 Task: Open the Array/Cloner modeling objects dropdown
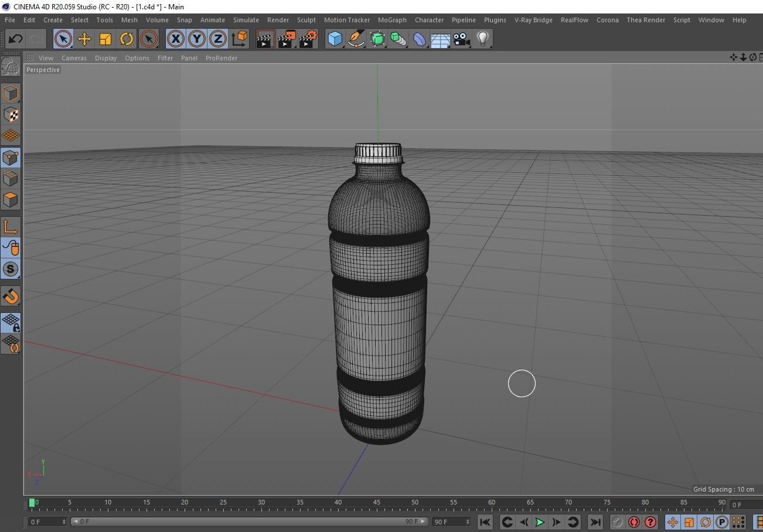[398, 39]
